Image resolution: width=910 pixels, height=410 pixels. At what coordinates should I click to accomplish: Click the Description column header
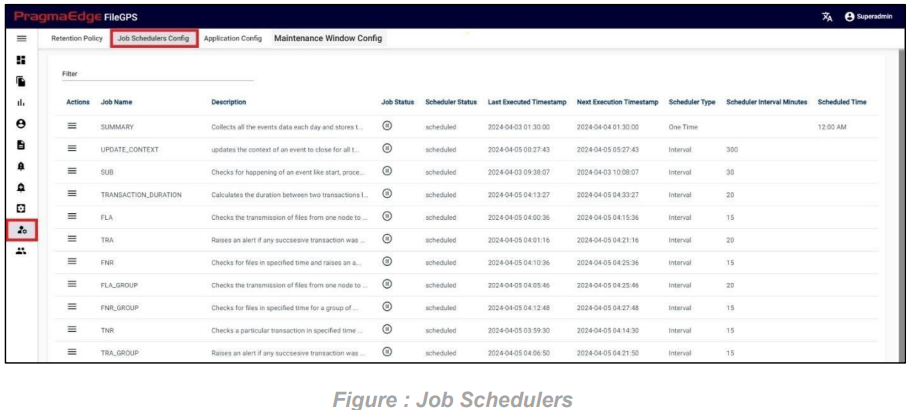(x=229, y=102)
